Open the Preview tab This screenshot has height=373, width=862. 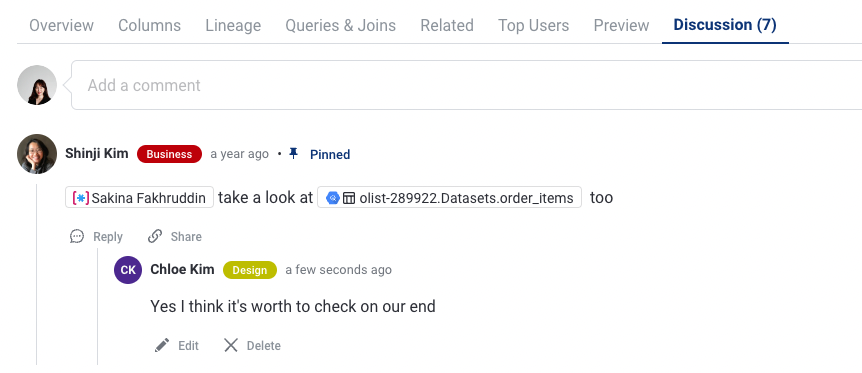tap(621, 25)
